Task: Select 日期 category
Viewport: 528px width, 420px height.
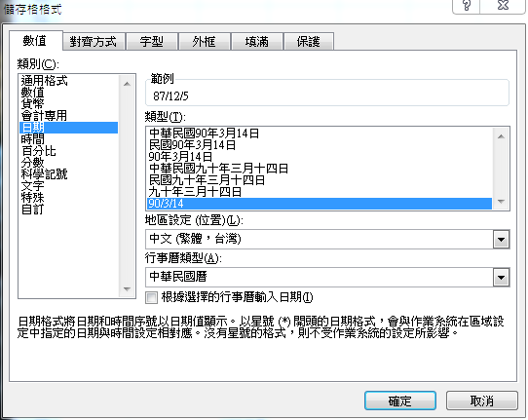Action: [69, 128]
